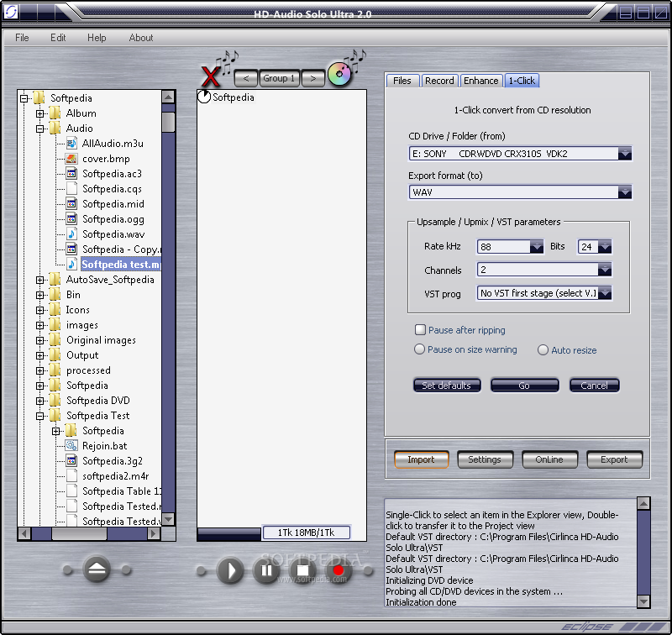The image size is (672, 635).
Task: Select the AllAudio.m3u playlist file icon
Action: click(71, 144)
